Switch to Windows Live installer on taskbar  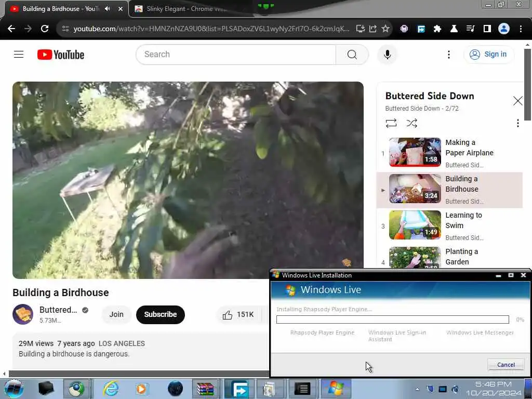[x=336, y=389]
